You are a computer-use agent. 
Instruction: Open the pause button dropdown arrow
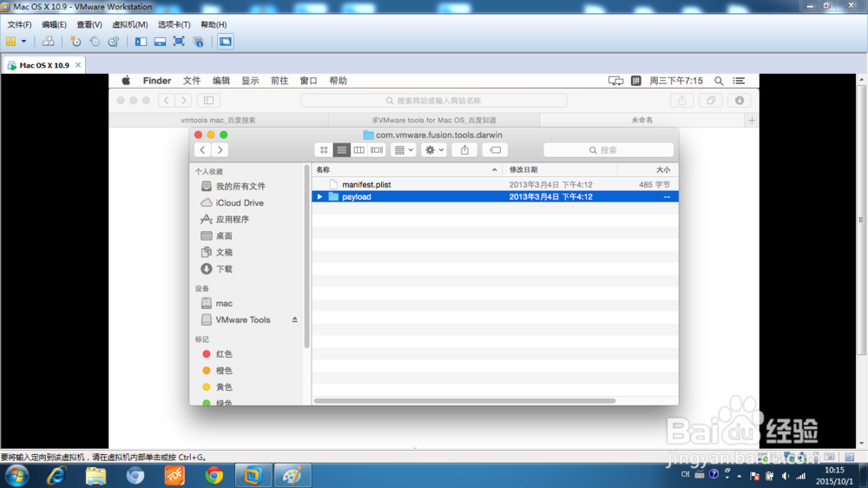click(23, 42)
